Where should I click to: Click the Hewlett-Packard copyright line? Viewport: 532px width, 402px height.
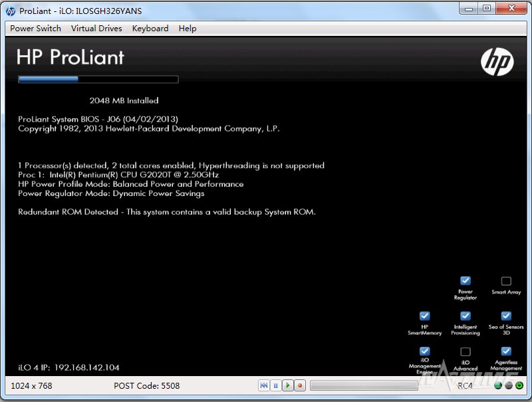pyautogui.click(x=148, y=129)
